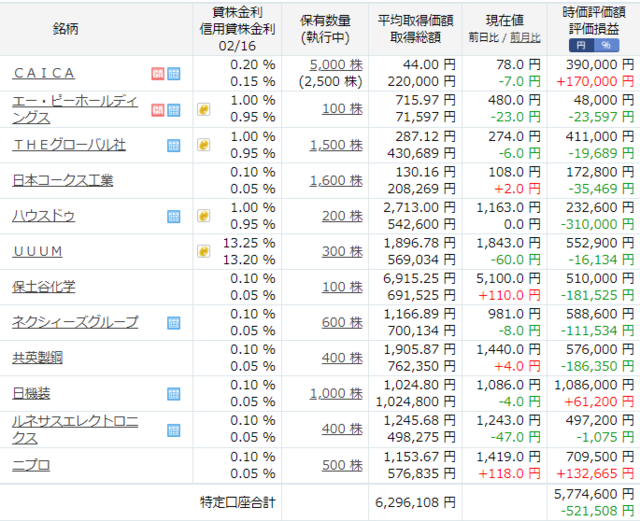Click 400 株 holding for ルネサスエレクトロニクス

[342, 429]
